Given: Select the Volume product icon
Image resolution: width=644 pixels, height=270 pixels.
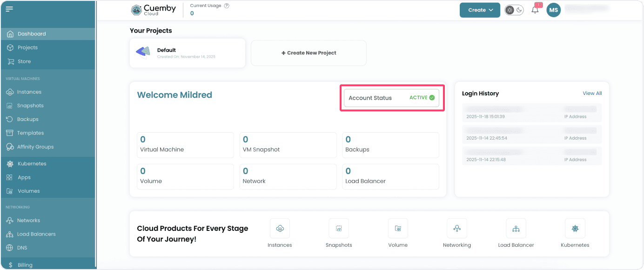Looking at the screenshot, I should 398,229.
